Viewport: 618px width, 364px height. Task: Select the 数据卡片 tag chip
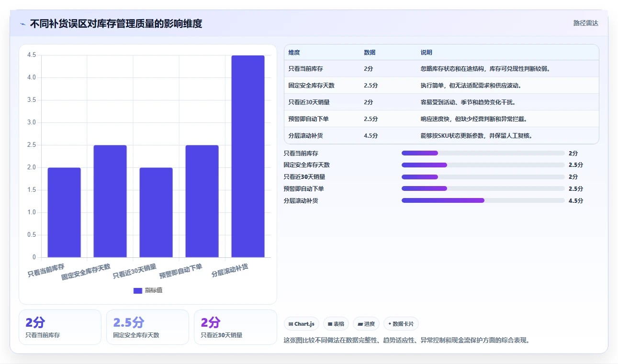(401, 324)
